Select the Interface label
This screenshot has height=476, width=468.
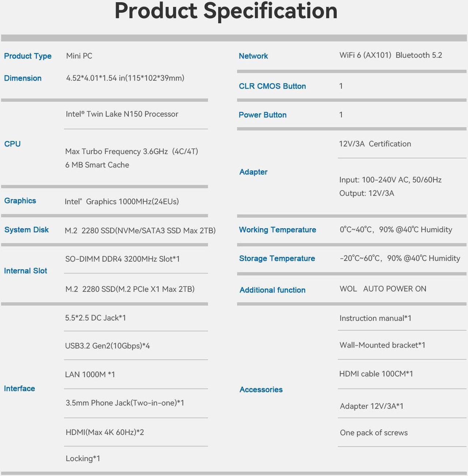click(x=19, y=388)
